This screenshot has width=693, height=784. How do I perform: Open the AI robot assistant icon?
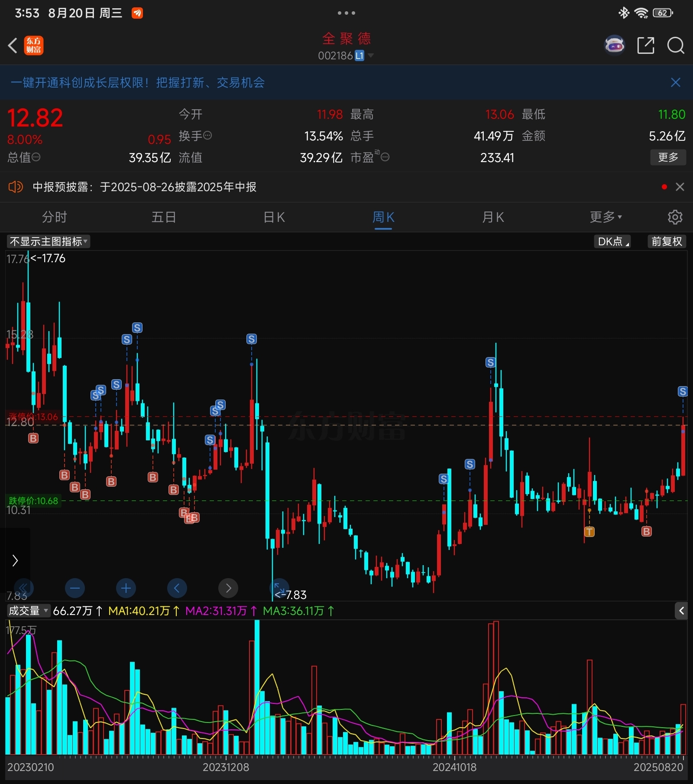615,45
